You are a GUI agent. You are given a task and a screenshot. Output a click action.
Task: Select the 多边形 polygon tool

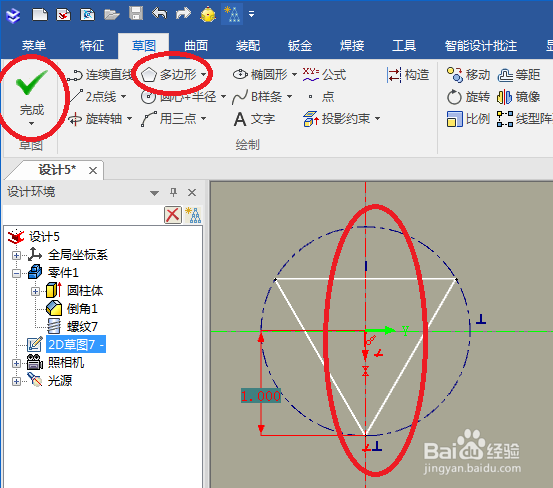pyautogui.click(x=169, y=75)
